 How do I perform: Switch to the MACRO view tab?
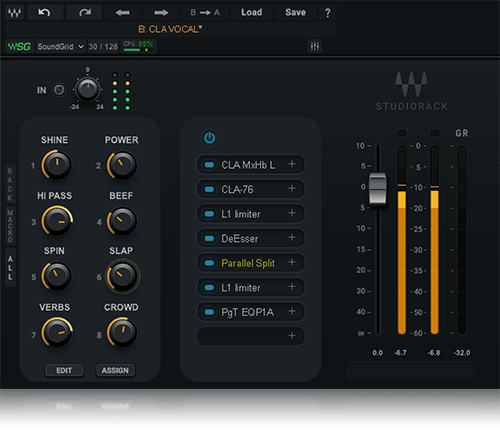point(10,226)
